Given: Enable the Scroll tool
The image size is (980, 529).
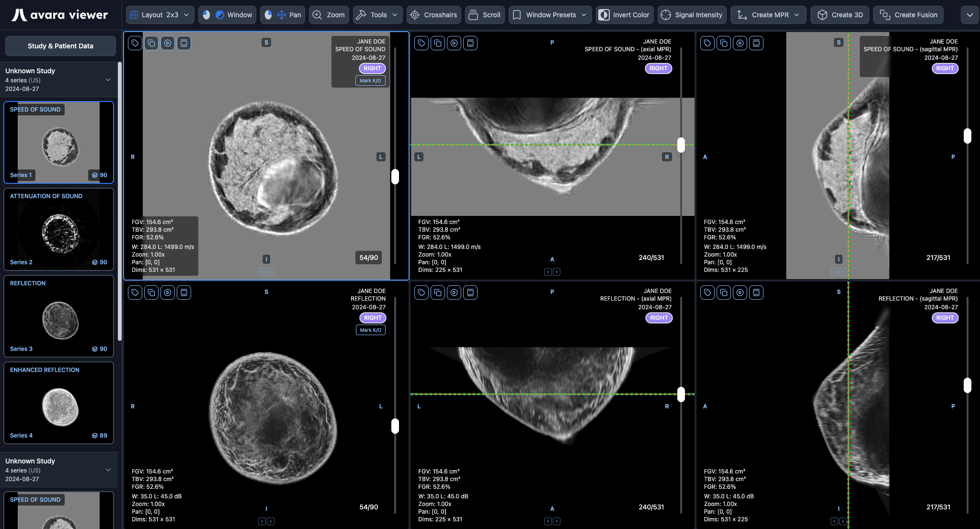Looking at the screenshot, I should 484,15.
